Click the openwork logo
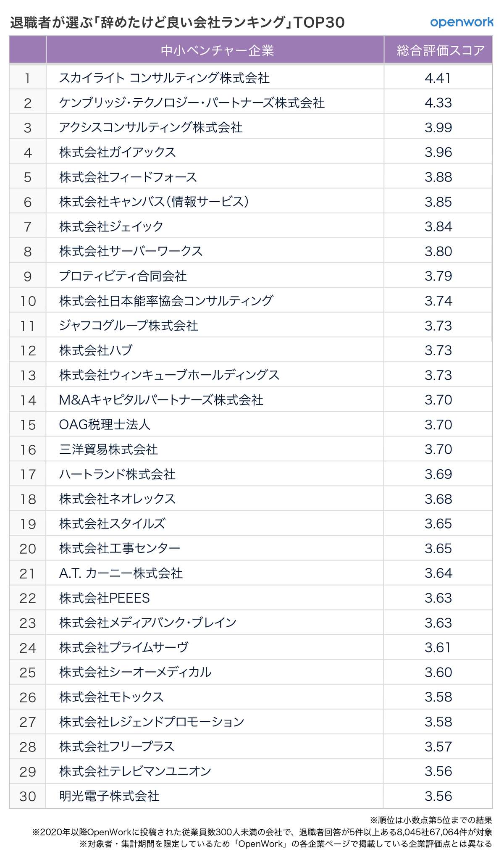Image resolution: width=504 pixels, height=857 pixels. pyautogui.click(x=461, y=22)
